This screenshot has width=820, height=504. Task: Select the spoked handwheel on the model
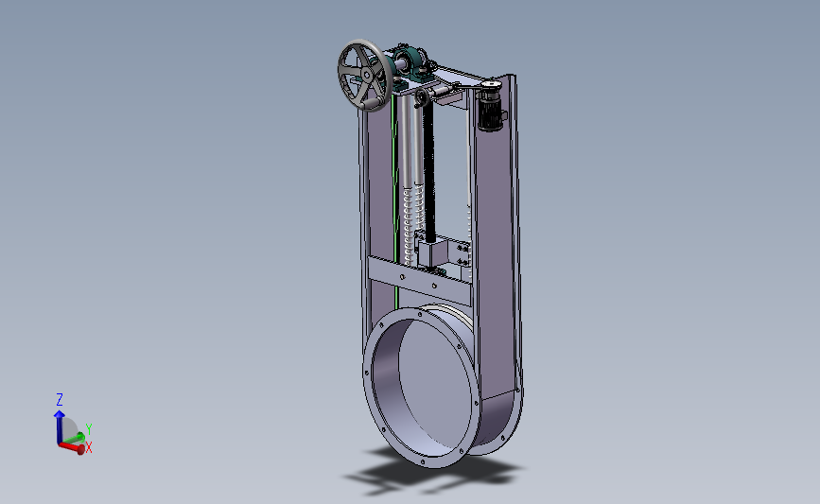[365, 75]
